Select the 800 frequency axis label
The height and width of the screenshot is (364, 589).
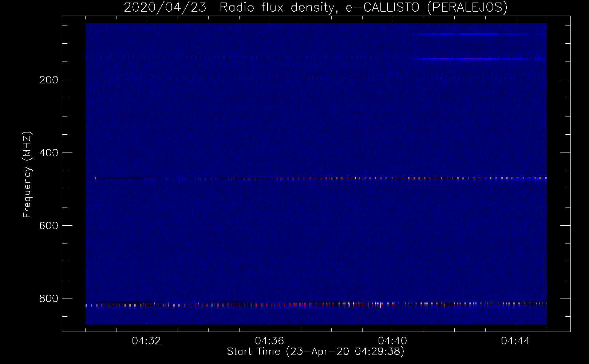(x=49, y=298)
